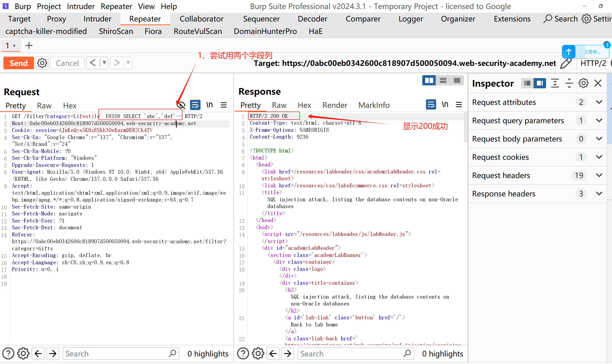
Task: Expand the Request headers section
Action: click(599, 175)
